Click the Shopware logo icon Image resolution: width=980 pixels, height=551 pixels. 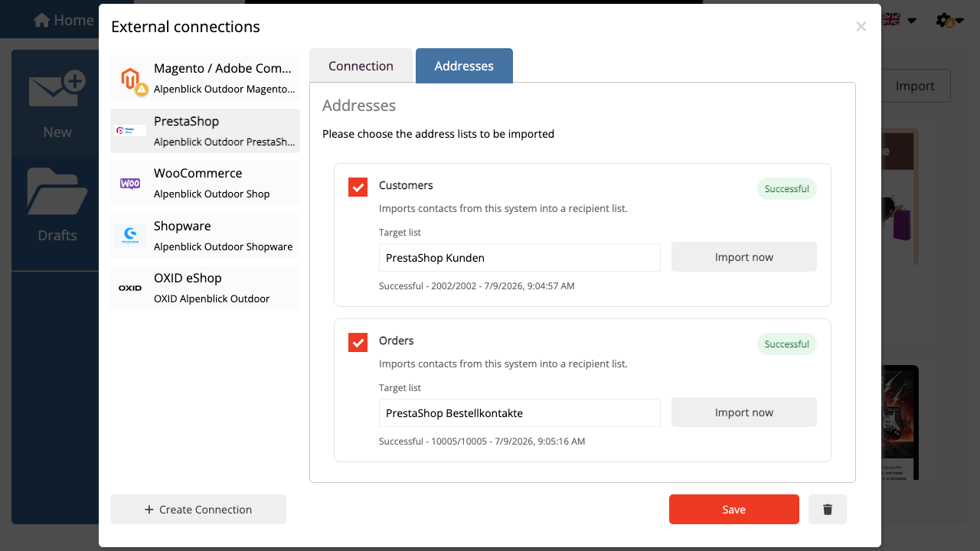(130, 236)
